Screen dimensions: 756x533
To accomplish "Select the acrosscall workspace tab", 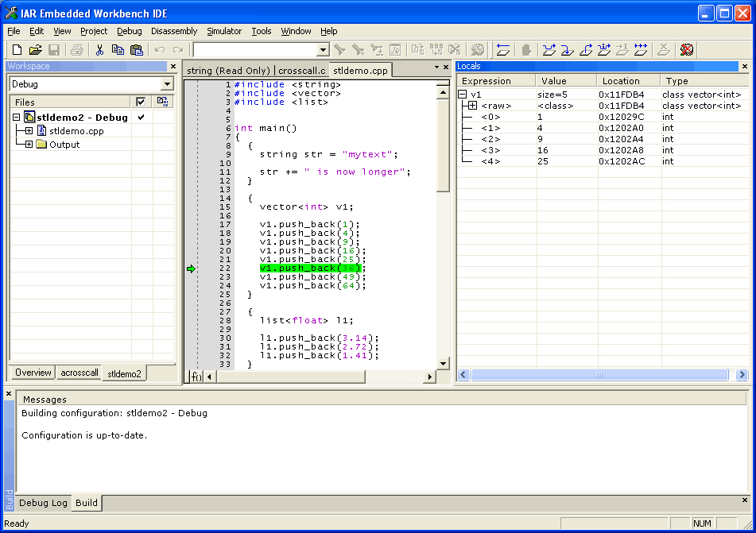I will pos(79,373).
